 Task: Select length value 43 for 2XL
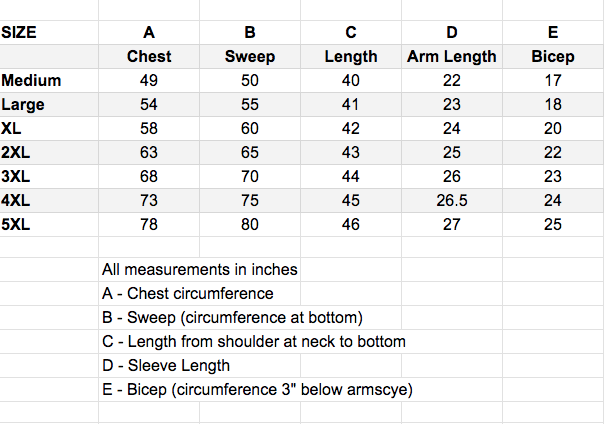click(351, 152)
